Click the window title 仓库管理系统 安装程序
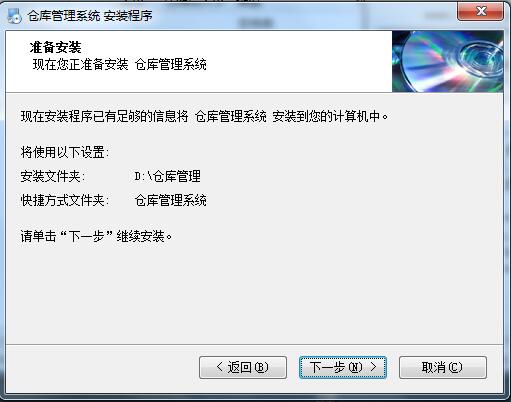The height and width of the screenshot is (402, 511). coord(90,16)
